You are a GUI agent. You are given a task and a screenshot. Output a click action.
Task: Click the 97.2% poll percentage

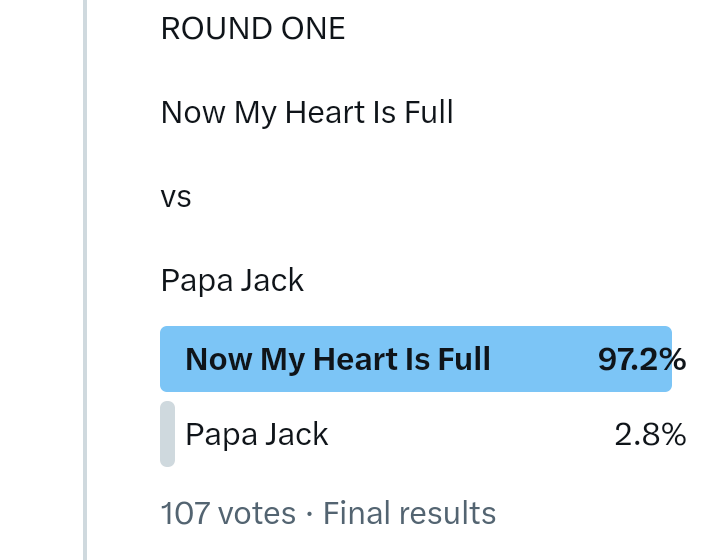(641, 359)
